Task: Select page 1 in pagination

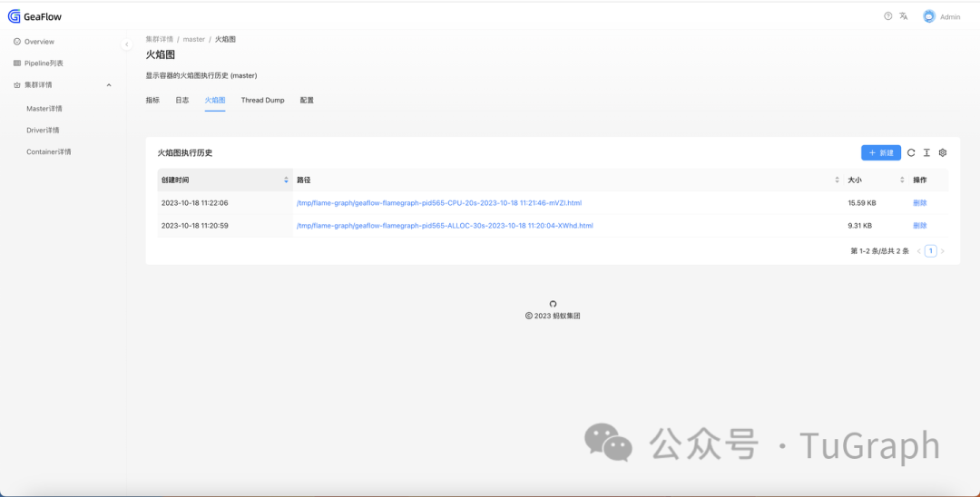Action: pos(931,251)
